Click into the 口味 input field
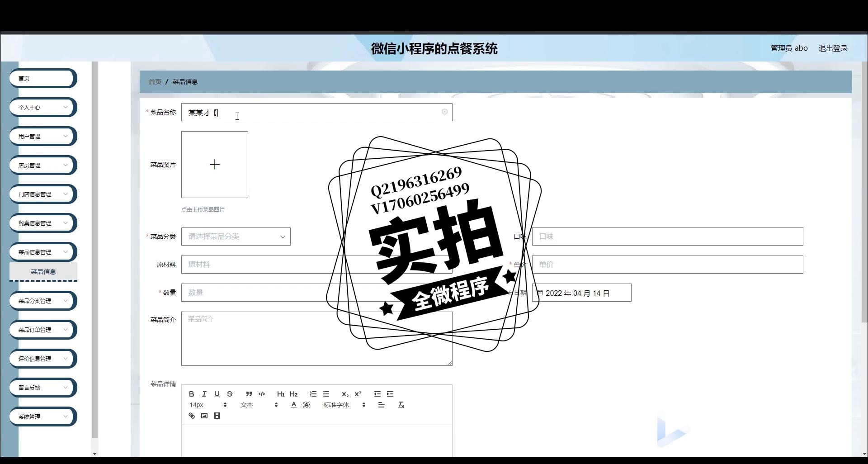The height and width of the screenshot is (464, 868). pyautogui.click(x=668, y=237)
